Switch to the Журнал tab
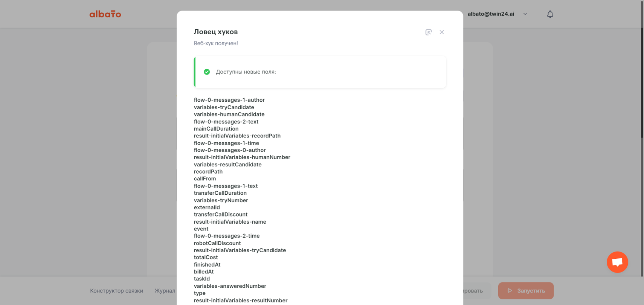The height and width of the screenshot is (305, 644). (x=165, y=291)
